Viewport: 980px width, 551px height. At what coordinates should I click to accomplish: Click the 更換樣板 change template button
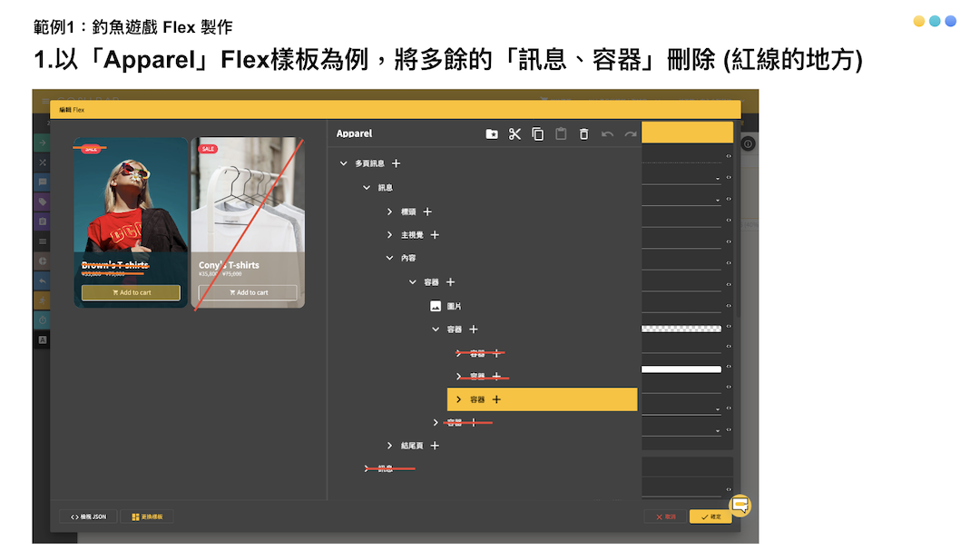pyautogui.click(x=147, y=517)
